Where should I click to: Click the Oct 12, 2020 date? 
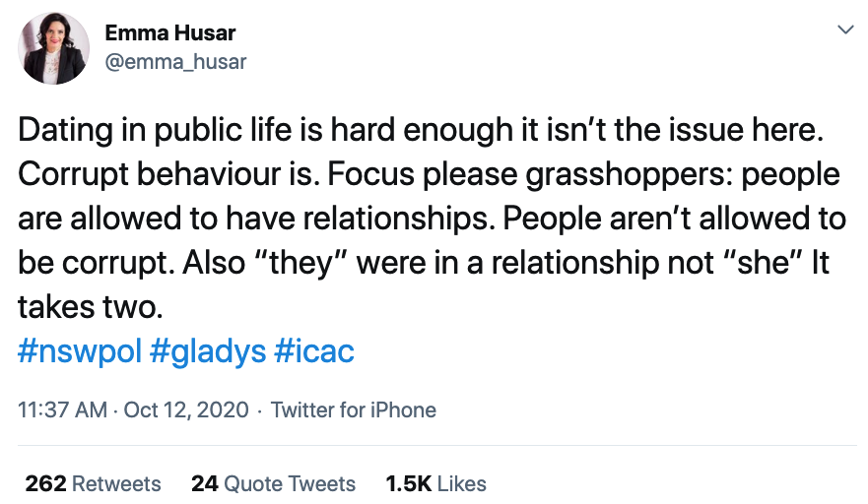(184, 409)
